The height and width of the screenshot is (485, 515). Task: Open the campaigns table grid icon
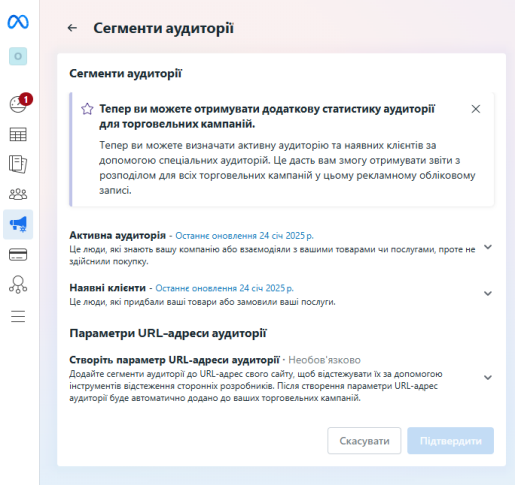[x=18, y=134]
